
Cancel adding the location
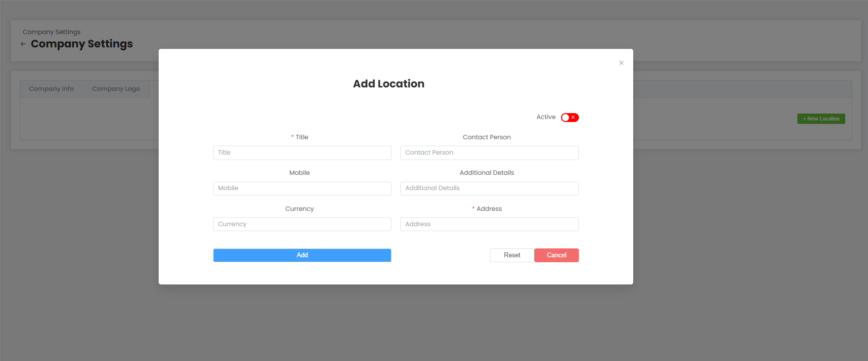point(556,255)
